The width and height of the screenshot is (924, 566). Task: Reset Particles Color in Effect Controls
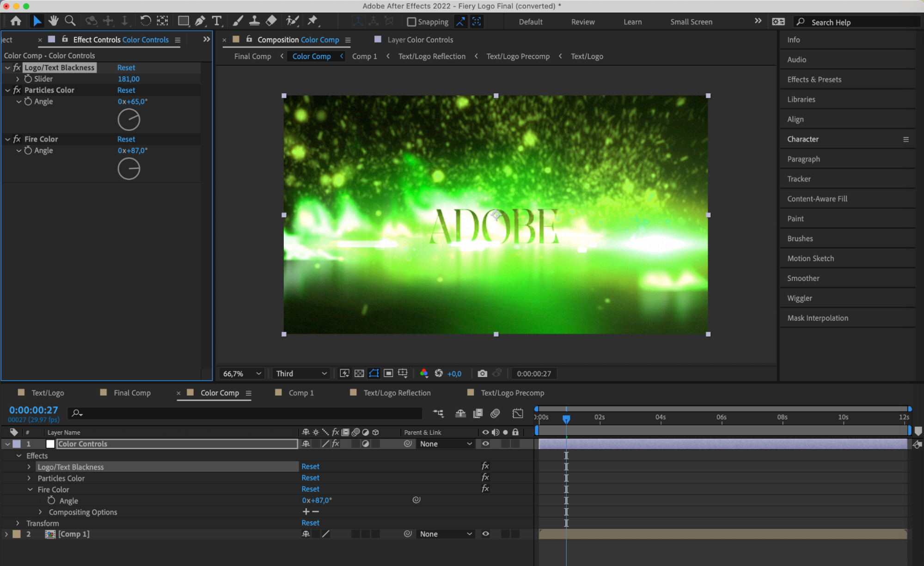coord(126,90)
